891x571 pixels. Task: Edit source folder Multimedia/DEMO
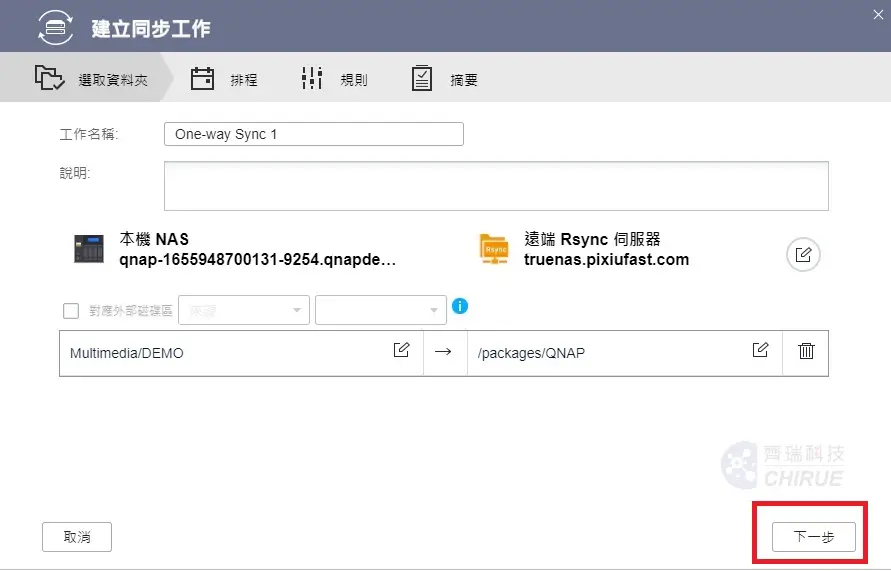pos(402,349)
